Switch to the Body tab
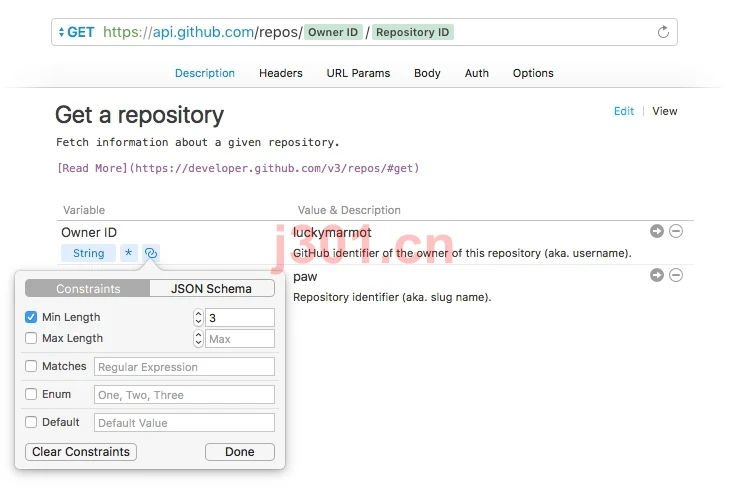This screenshot has height=488, width=729. click(427, 73)
